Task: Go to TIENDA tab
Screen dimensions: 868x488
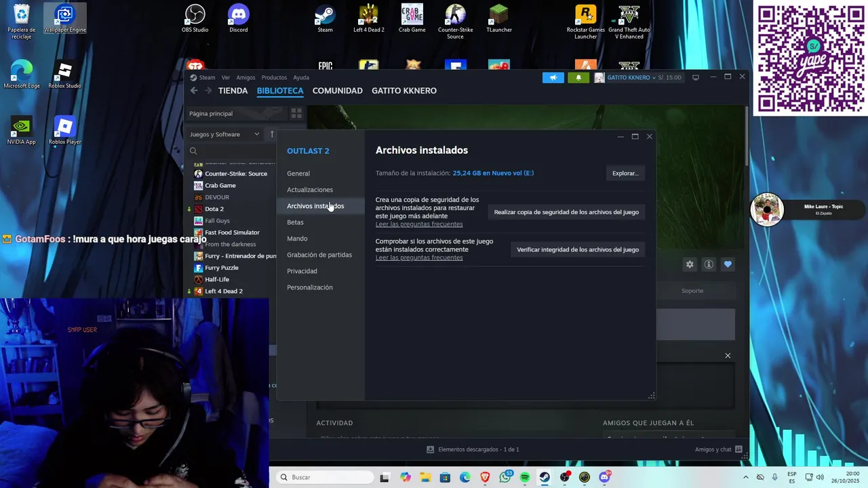Action: 233,91
